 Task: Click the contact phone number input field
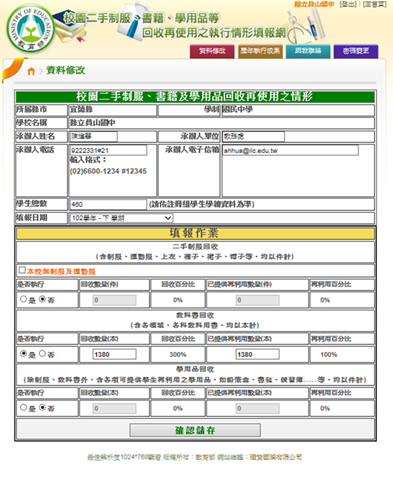(108, 150)
